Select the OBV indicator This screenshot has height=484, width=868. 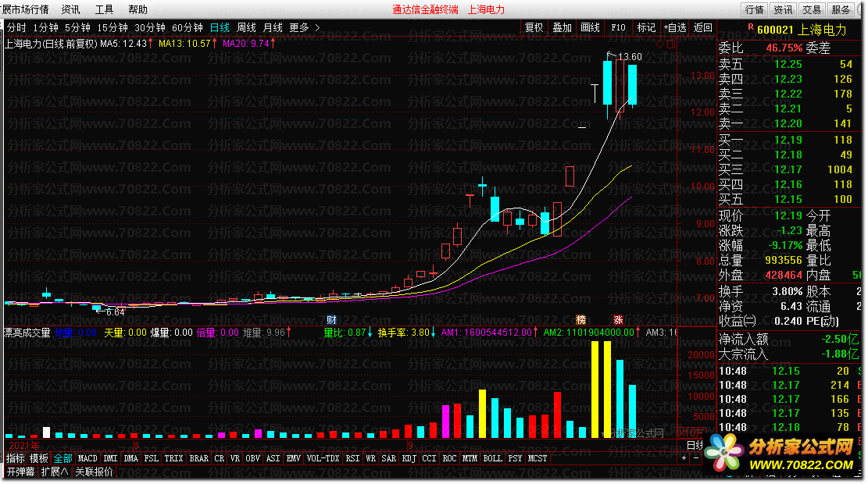pyautogui.click(x=253, y=458)
